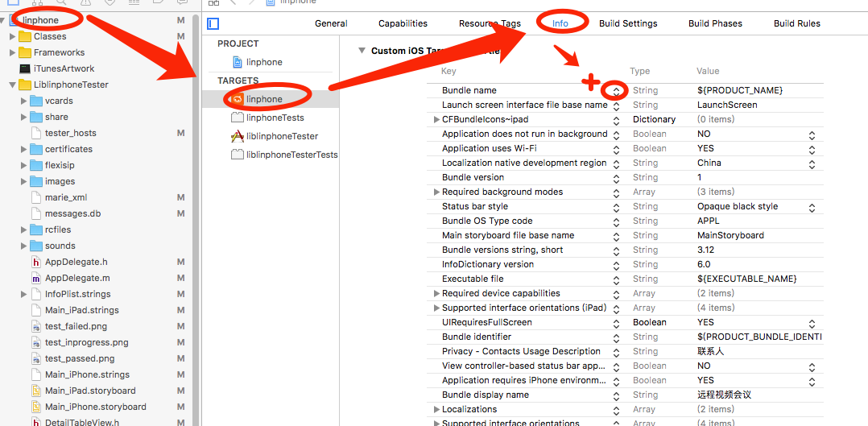Expand the Classes group disclosure triangle
The height and width of the screenshot is (426, 868).
click(12, 36)
